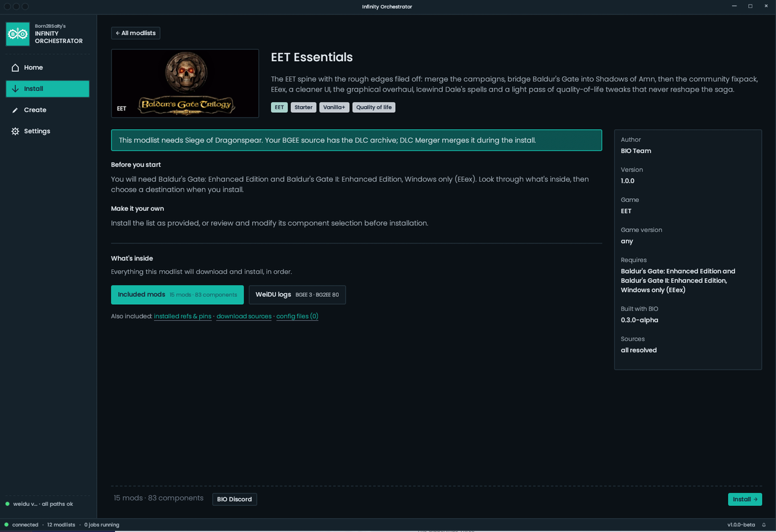This screenshot has height=532, width=776.
Task: Switch to the Included mods tab
Action: pyautogui.click(x=177, y=294)
